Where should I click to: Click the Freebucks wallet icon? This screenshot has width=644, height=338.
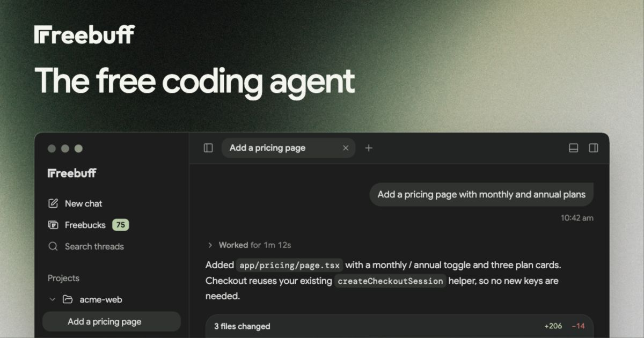53,225
